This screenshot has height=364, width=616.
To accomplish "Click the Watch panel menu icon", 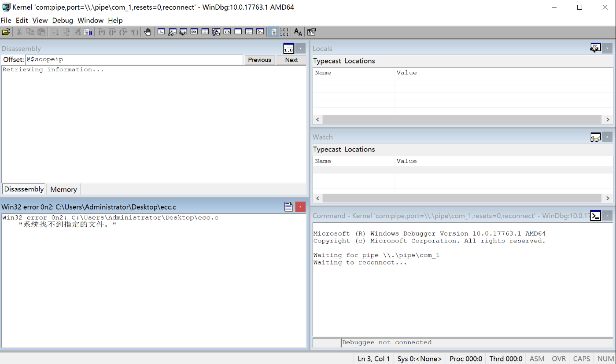I will coord(595,137).
